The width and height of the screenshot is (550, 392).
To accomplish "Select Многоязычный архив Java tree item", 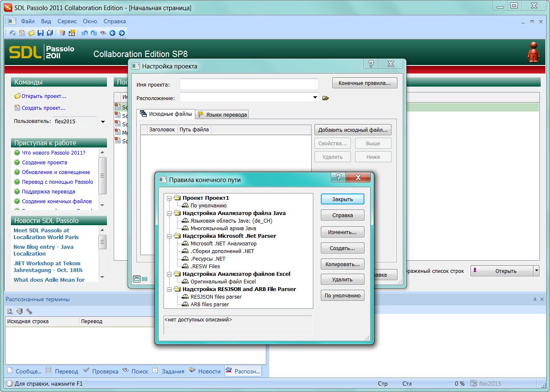I will pyautogui.click(x=223, y=228).
